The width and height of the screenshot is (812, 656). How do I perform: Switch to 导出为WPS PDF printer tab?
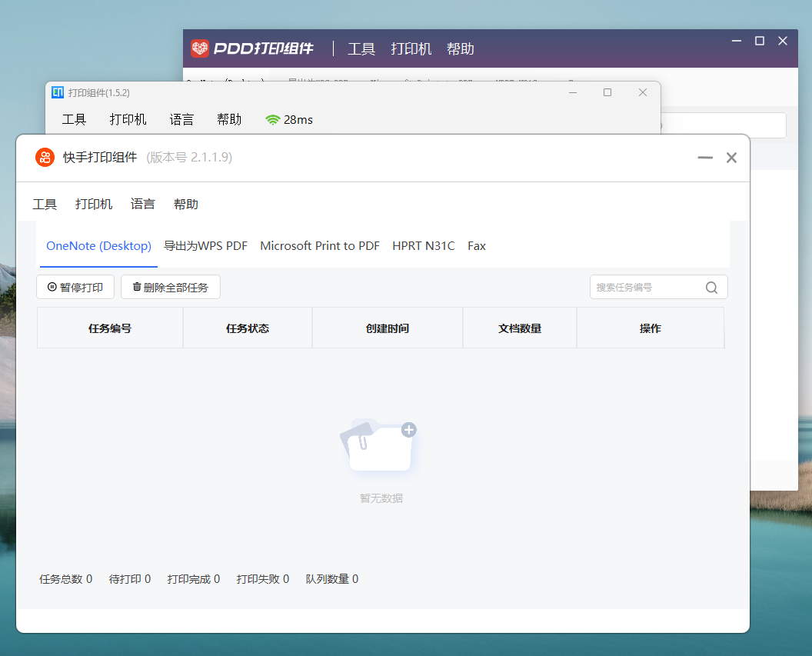coord(205,246)
